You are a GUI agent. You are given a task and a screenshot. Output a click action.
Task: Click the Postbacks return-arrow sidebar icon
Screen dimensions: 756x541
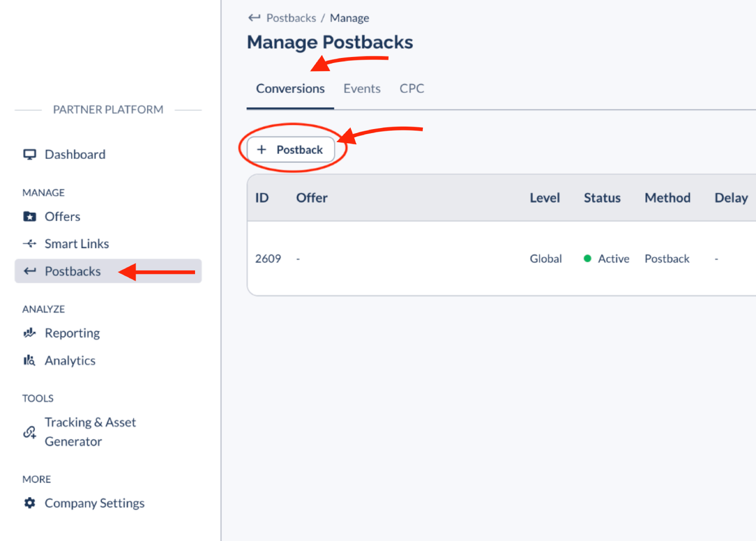(x=30, y=271)
